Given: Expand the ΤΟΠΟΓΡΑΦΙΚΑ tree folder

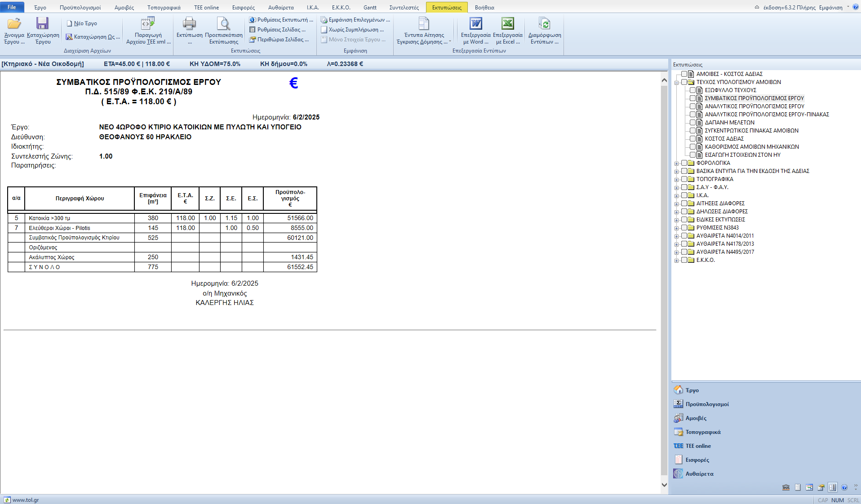Looking at the screenshot, I should pos(676,180).
